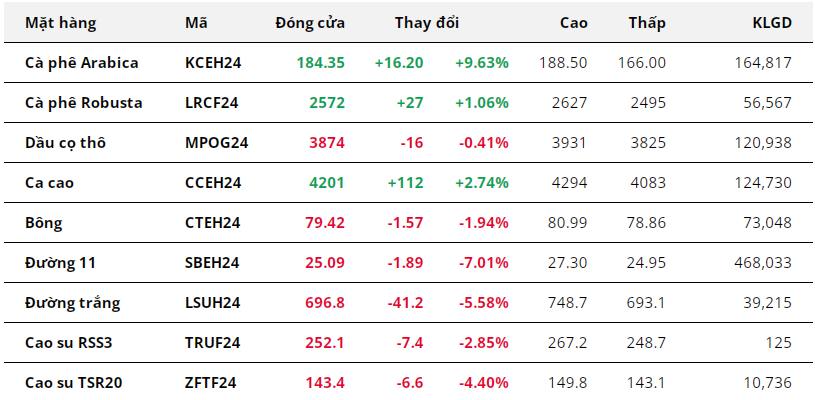The width and height of the screenshot is (815, 400).
Task: Select the Dầu cọ thô row name
Action: point(65,142)
